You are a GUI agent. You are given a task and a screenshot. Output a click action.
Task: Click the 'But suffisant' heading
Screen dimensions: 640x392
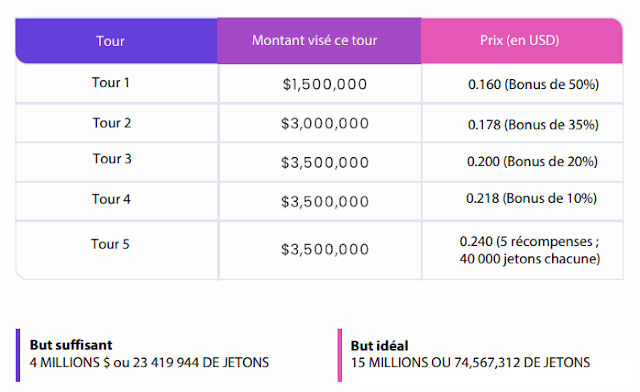(x=71, y=345)
